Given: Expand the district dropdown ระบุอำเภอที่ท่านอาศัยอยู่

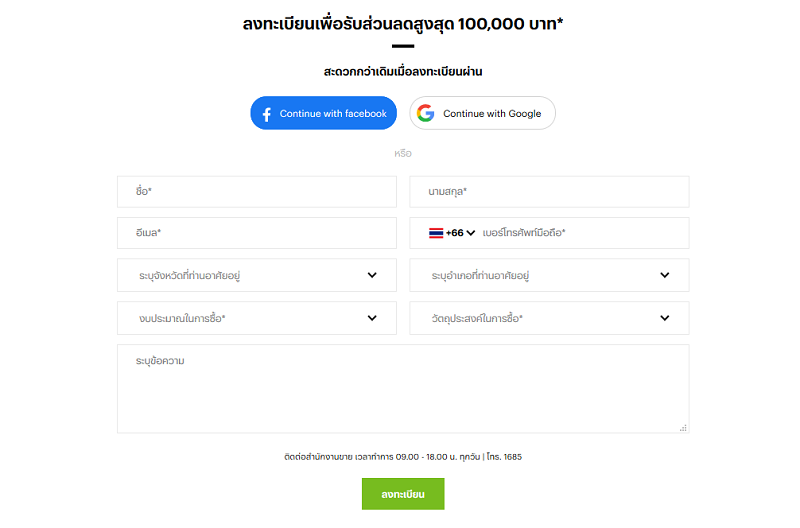Looking at the screenshot, I should coord(549,275).
